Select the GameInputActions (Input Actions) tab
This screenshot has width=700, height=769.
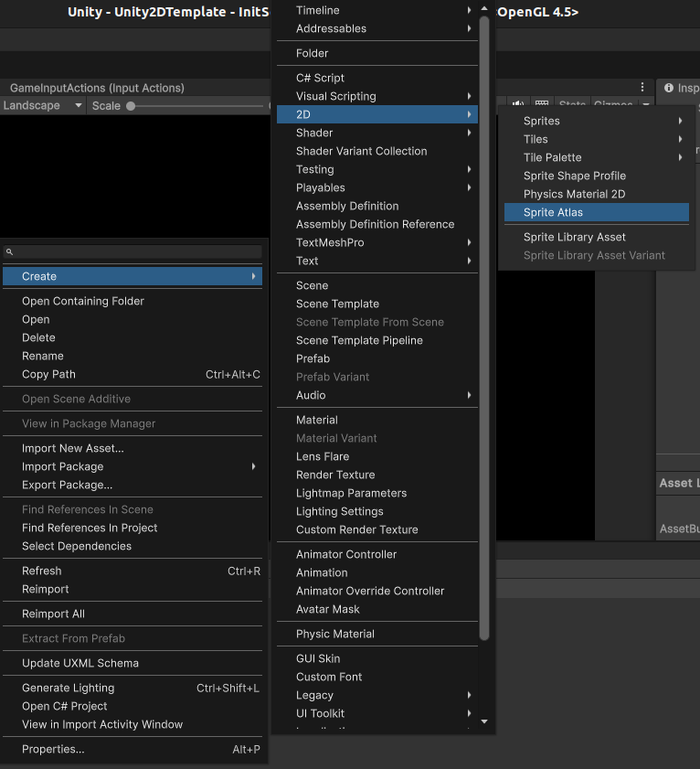97,88
